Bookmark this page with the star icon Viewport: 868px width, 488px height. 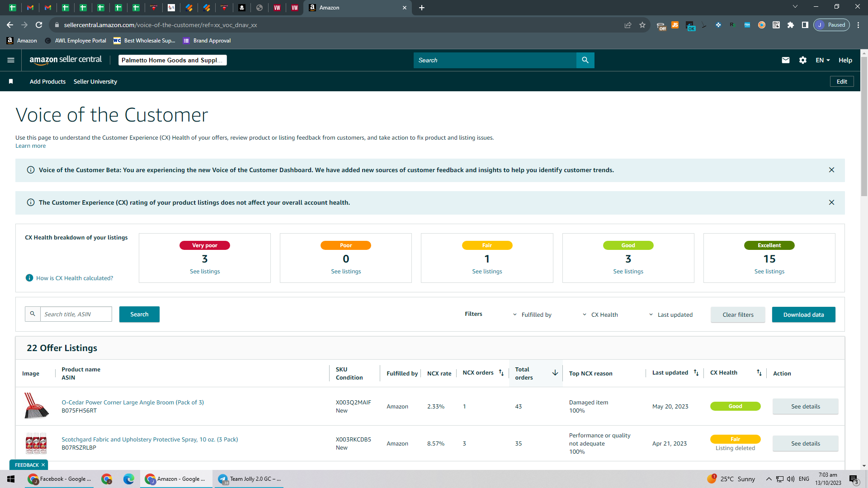click(x=642, y=25)
